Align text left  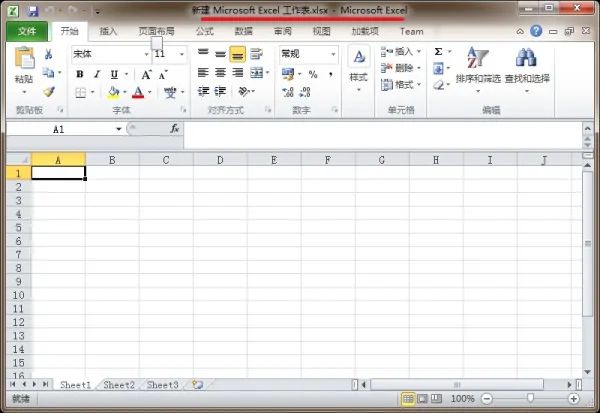(x=203, y=72)
